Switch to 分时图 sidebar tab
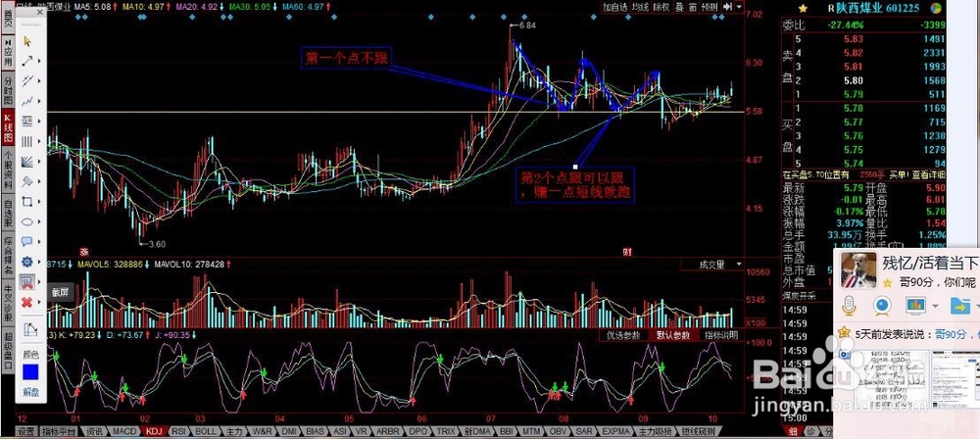Viewport: 980px width, 439px height. click(x=8, y=91)
